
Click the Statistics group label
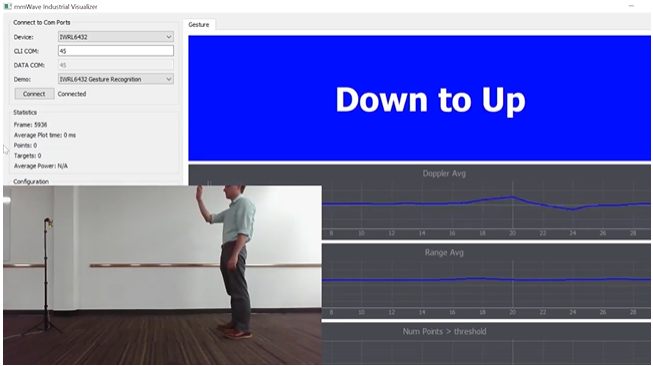coord(25,112)
